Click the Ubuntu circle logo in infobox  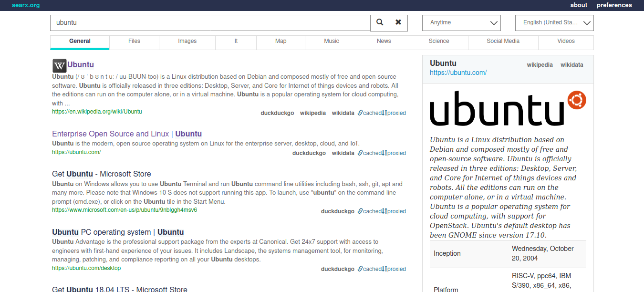point(577,100)
